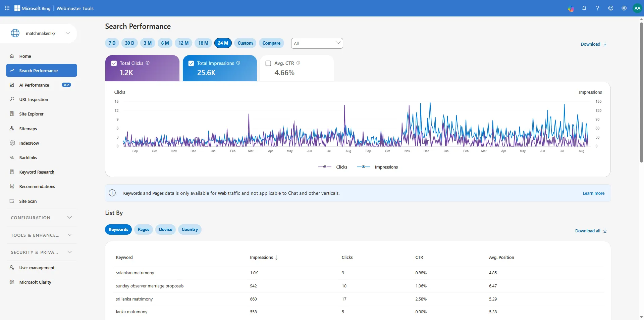
Task: Click the Microsoft Bing logo
Action: coord(33,8)
